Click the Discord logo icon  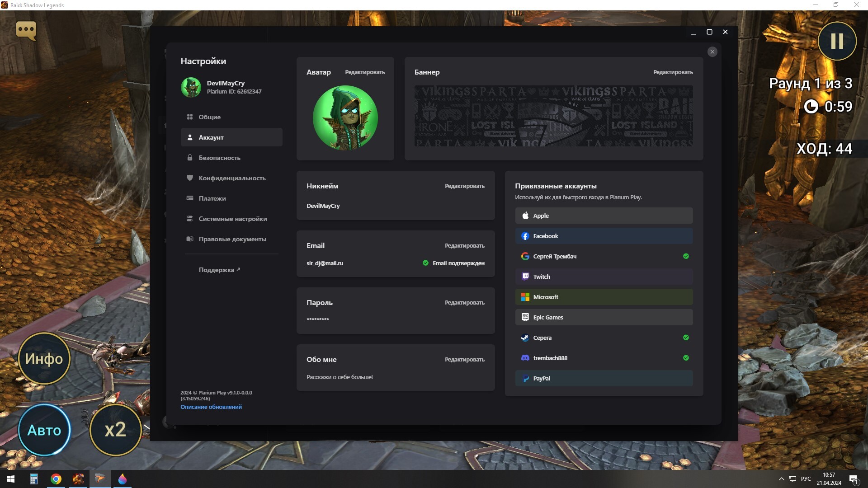[x=525, y=358]
